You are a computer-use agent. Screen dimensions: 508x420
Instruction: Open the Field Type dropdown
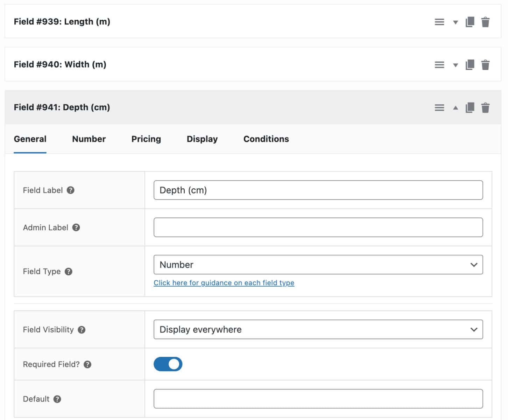(x=318, y=265)
